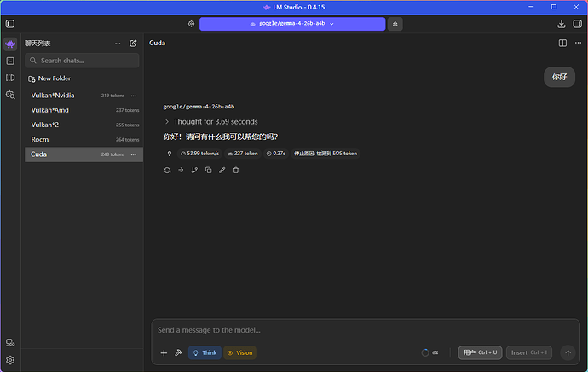Screen dimensions: 588x372
Task: Edit the assistant message
Action: 222,170
